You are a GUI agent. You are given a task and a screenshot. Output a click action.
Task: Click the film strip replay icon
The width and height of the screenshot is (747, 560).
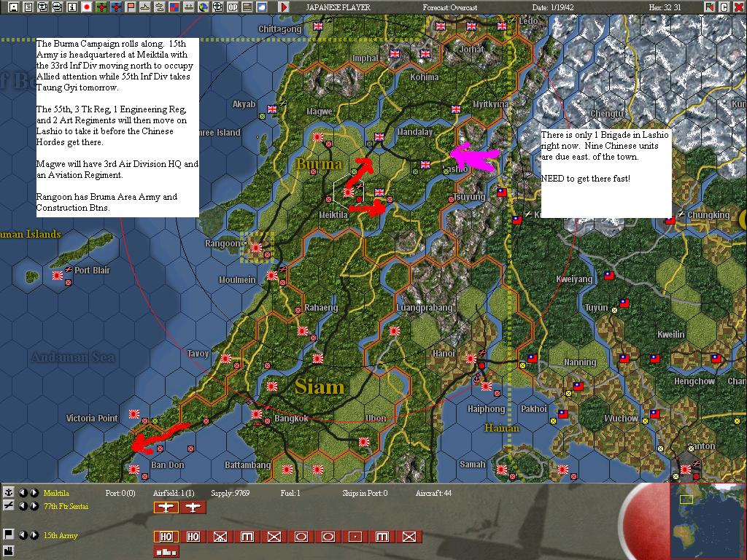tap(247, 7)
